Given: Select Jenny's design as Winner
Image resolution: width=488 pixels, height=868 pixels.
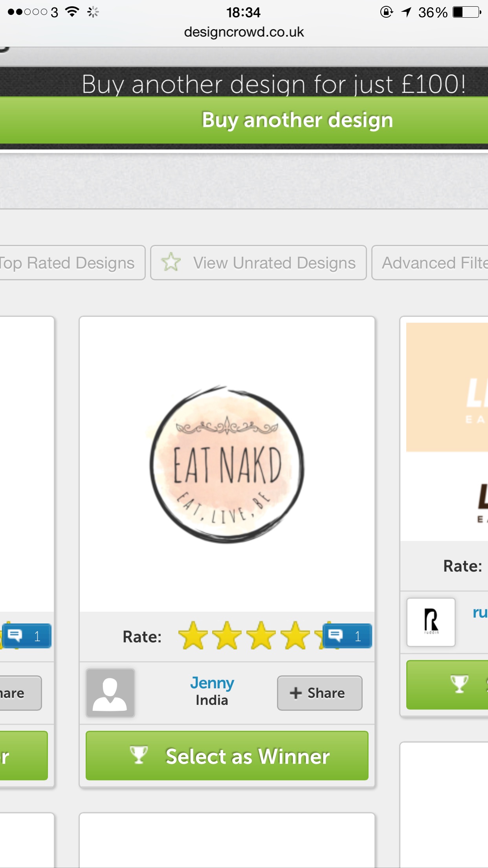Looking at the screenshot, I should pyautogui.click(x=227, y=756).
